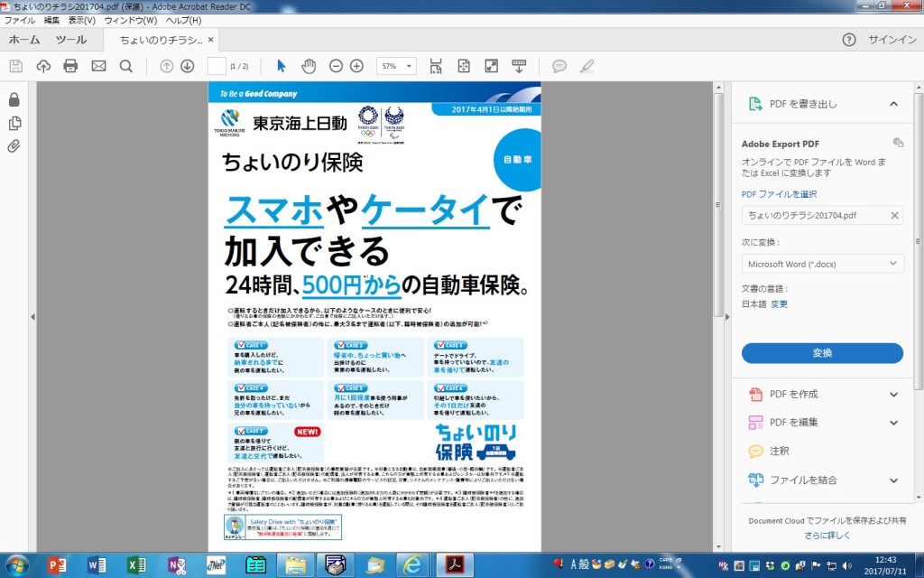Open Internet Explorer from the taskbar
The width and height of the screenshot is (924, 578).
(x=413, y=565)
